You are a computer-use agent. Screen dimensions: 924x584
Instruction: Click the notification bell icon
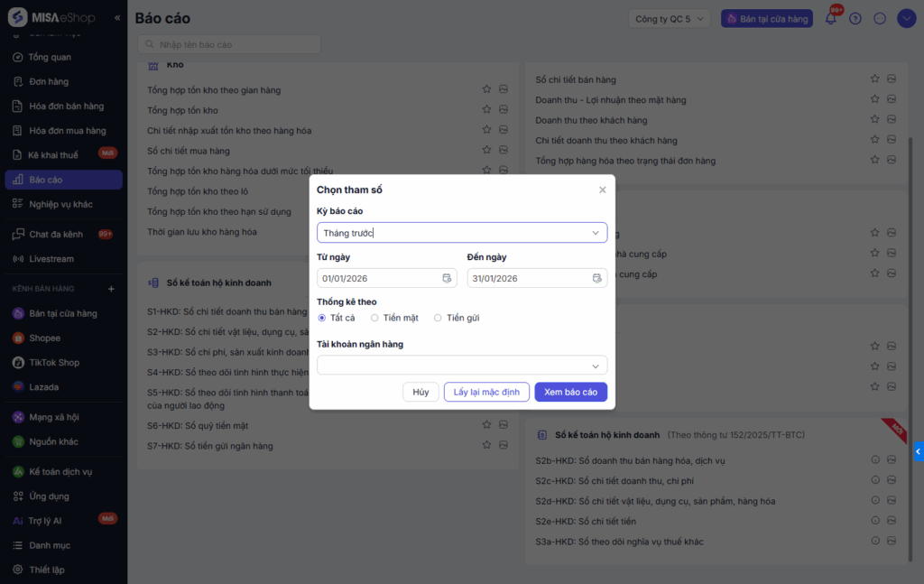click(x=831, y=18)
